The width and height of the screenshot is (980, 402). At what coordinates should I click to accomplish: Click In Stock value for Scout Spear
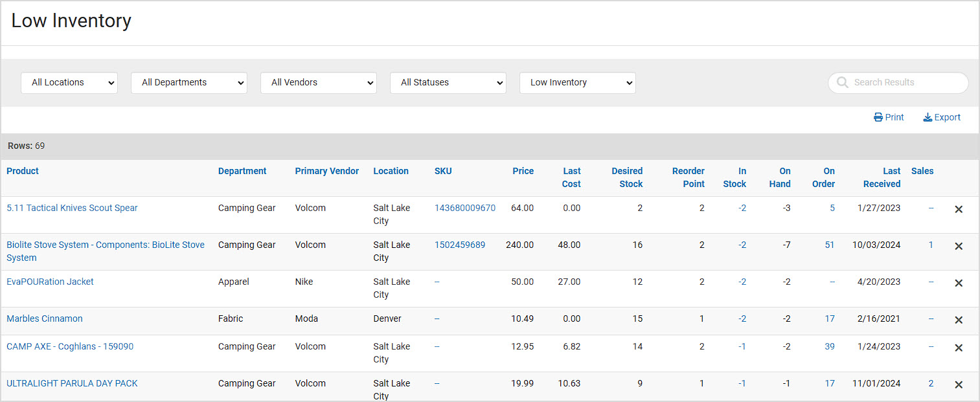(742, 208)
